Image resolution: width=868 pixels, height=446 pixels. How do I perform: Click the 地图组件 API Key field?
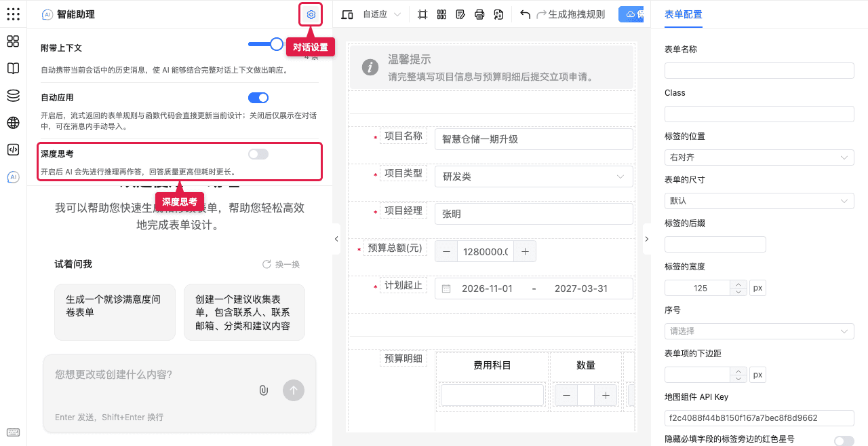point(759,418)
